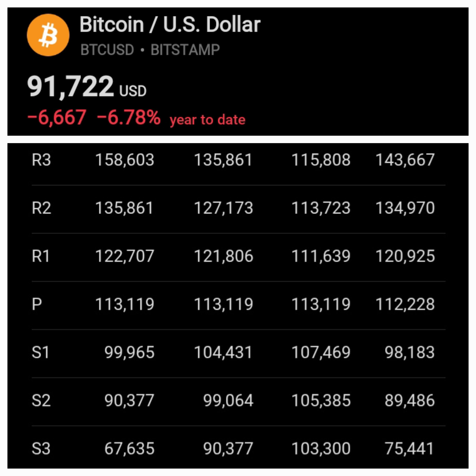
Task: Select the P pivot row label
Action: (37, 304)
